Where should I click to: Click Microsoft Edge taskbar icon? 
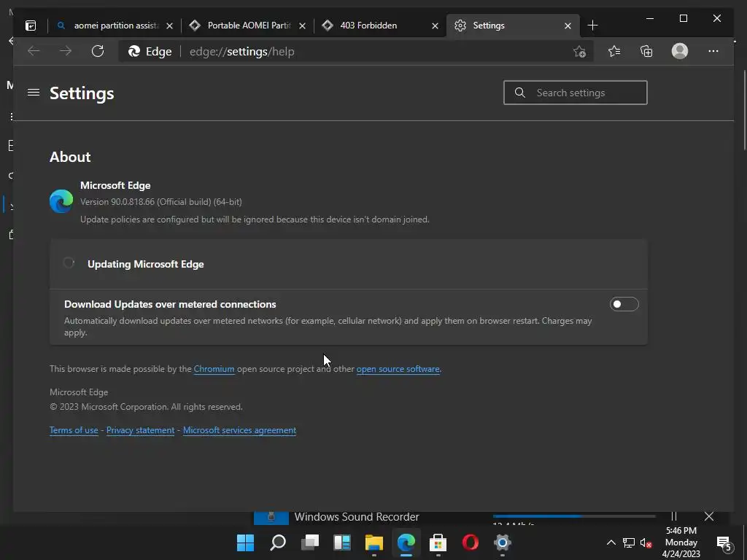coord(406,542)
